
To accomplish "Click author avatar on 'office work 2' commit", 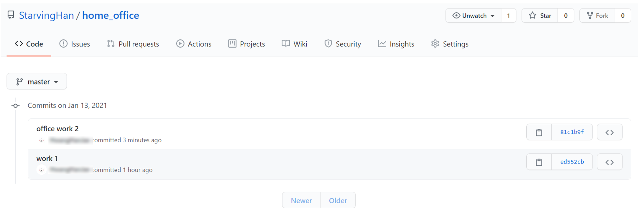I will click(41, 140).
